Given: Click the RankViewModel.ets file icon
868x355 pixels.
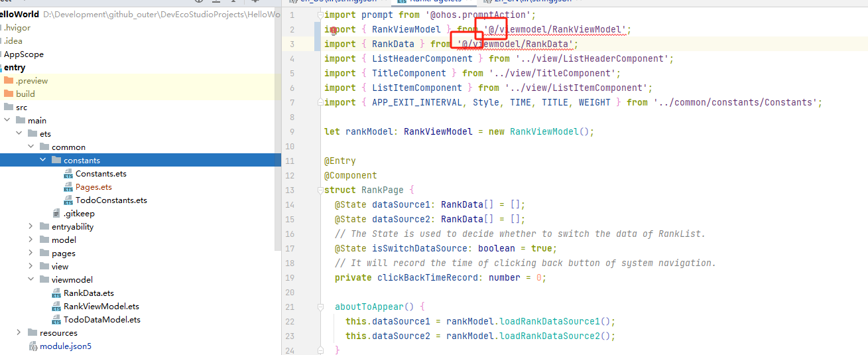Looking at the screenshot, I should (56, 307).
